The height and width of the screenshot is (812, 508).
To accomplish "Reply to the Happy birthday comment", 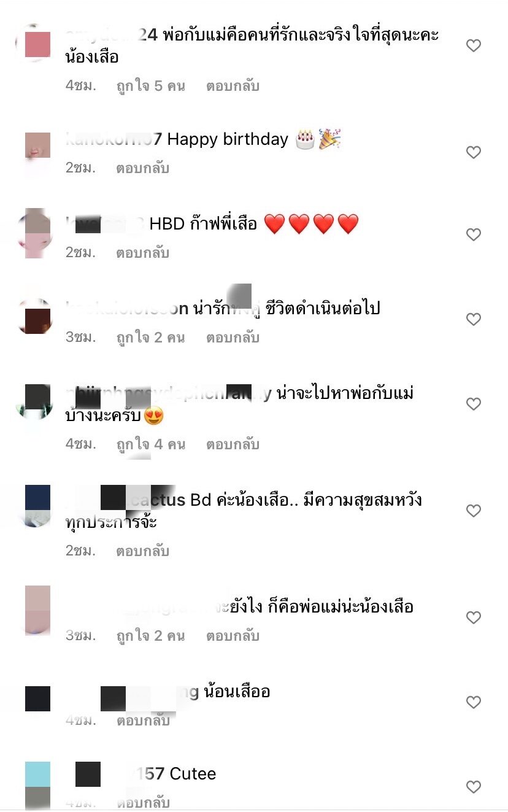I will [142, 168].
